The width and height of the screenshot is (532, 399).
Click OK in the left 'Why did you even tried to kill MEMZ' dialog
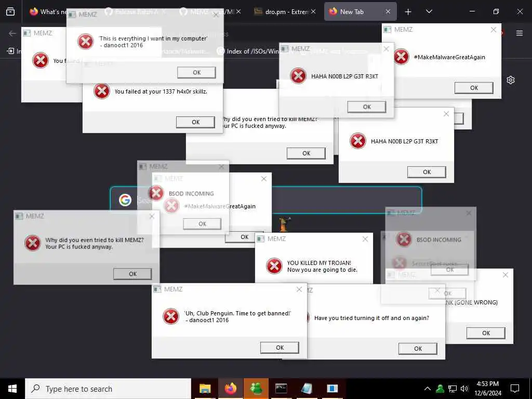pos(132,274)
